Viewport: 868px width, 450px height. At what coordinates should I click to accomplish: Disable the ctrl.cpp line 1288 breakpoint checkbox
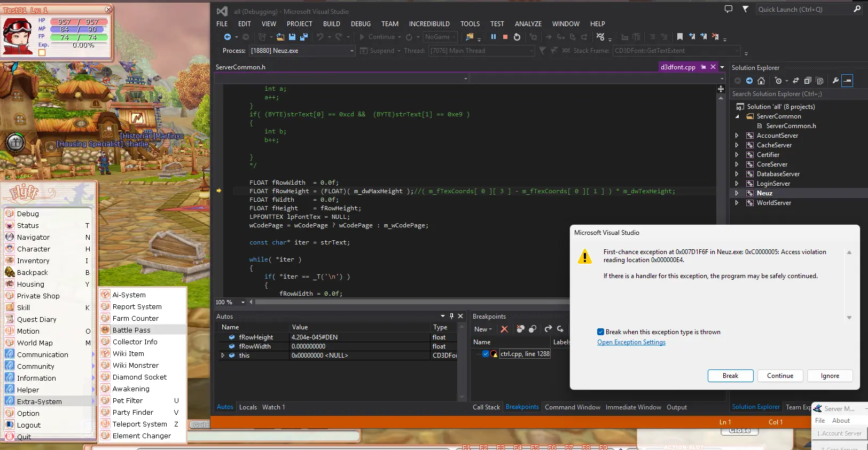(486, 353)
